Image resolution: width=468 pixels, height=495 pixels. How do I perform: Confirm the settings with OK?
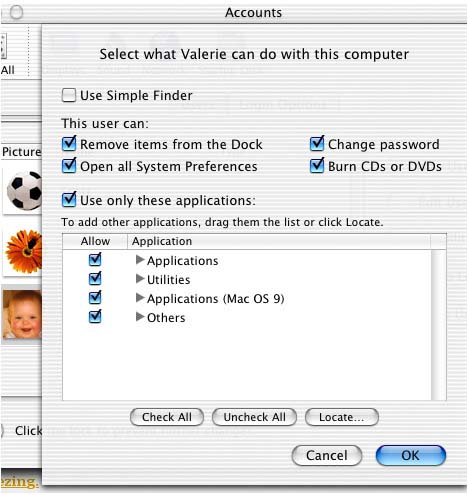tap(411, 455)
